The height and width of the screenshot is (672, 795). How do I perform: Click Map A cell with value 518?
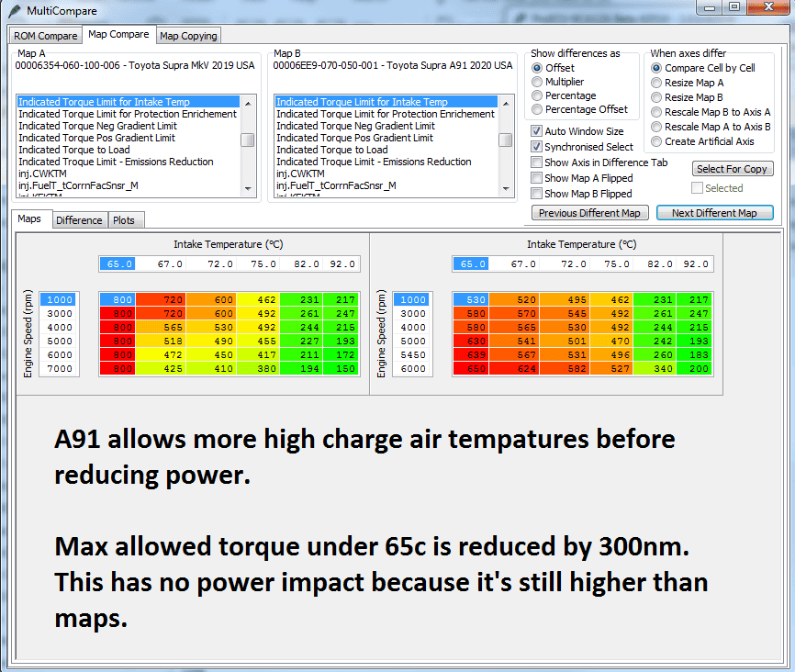pos(161,342)
